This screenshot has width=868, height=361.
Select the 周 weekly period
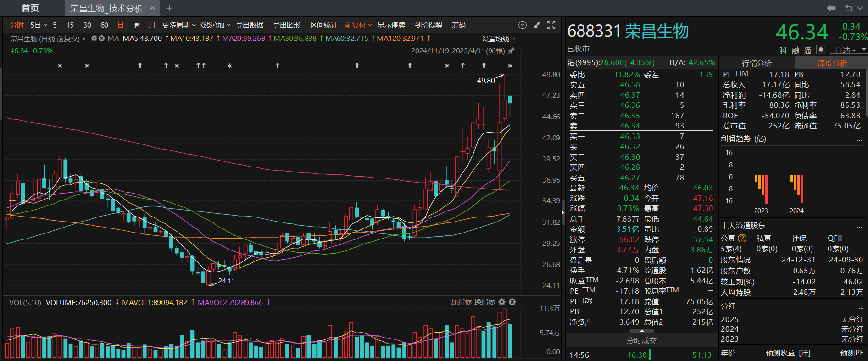(136, 25)
